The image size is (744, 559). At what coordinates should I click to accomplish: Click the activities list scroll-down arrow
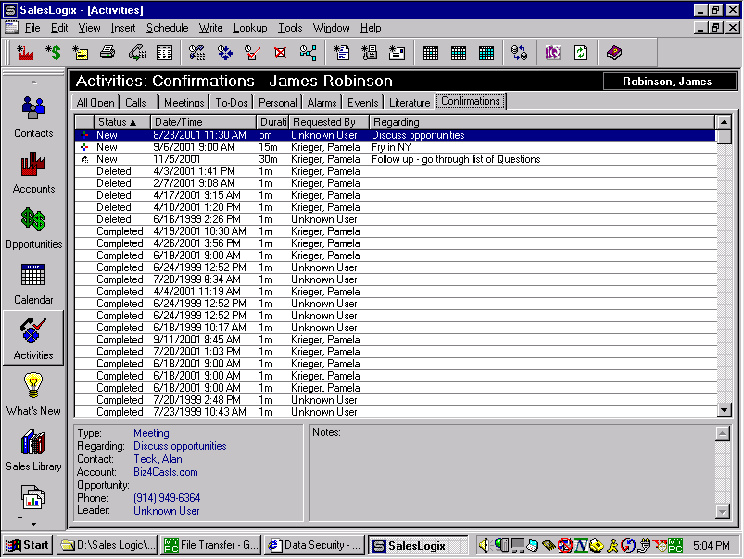click(724, 410)
